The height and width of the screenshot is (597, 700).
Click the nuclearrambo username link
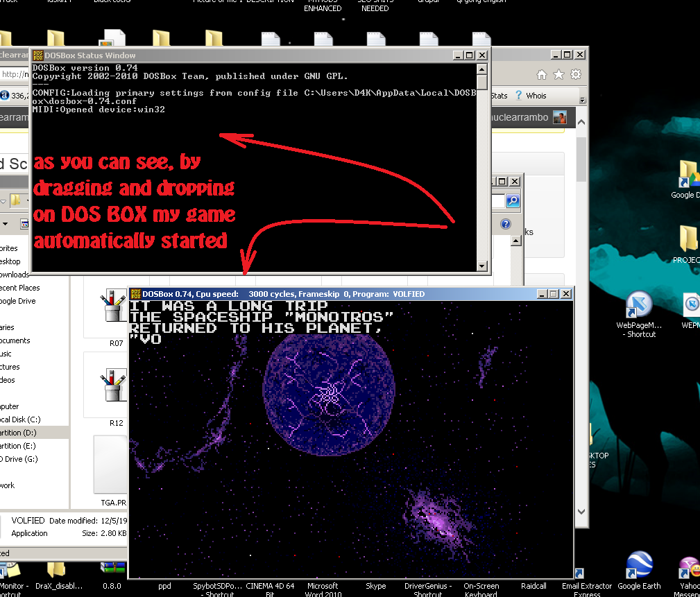(520, 117)
